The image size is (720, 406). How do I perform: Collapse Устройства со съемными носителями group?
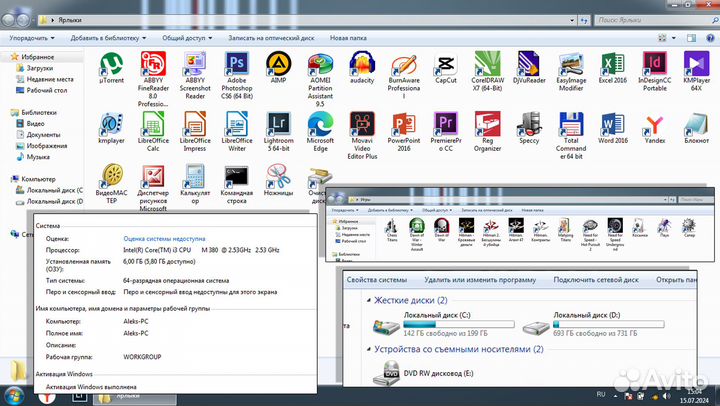[x=369, y=349]
